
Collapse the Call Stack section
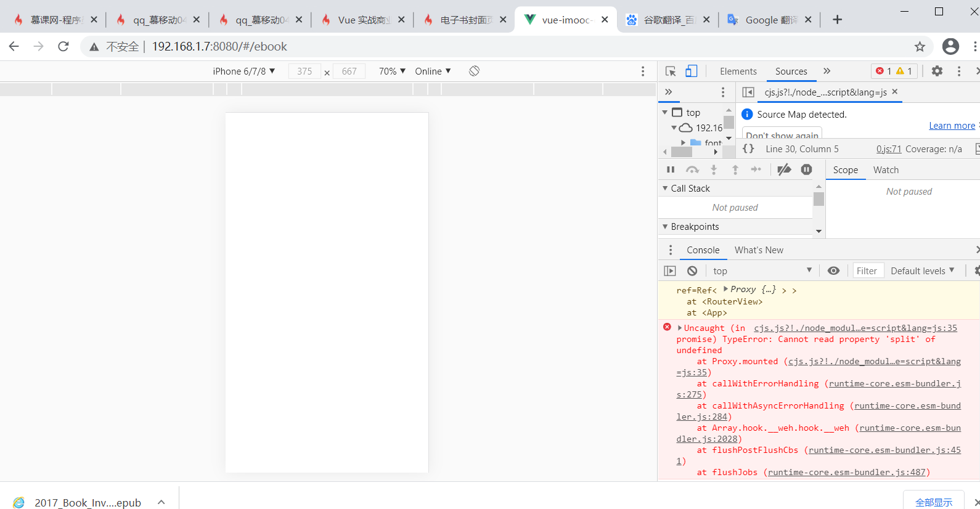coord(665,188)
